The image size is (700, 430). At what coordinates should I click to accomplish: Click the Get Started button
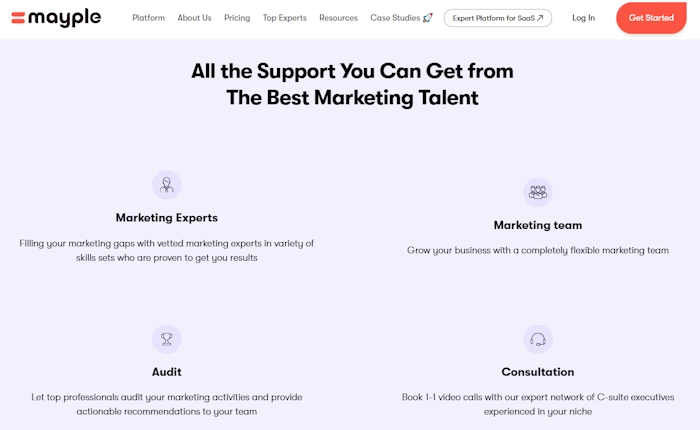pyautogui.click(x=651, y=18)
